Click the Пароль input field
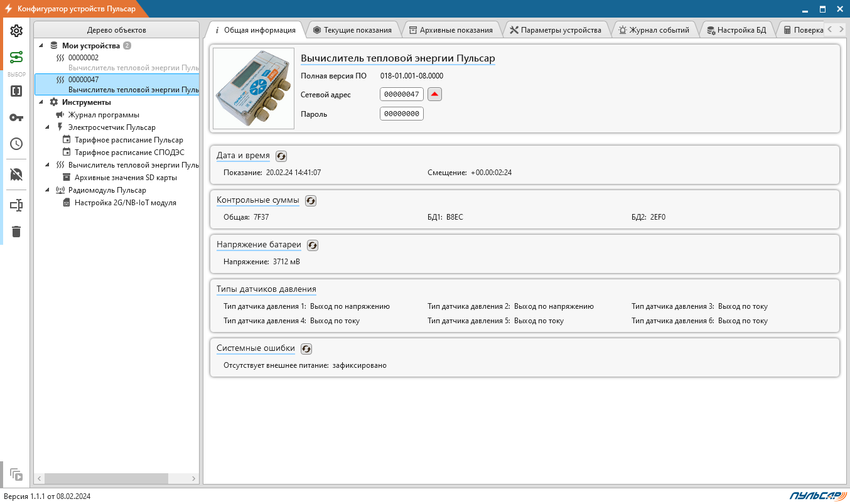Viewport: 850px width, 504px height. click(x=402, y=114)
